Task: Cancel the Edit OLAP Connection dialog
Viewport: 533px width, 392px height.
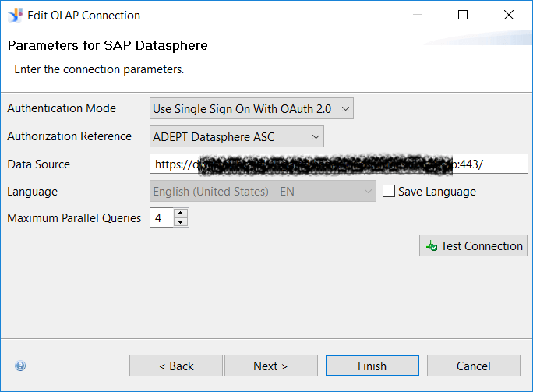Action: click(474, 366)
